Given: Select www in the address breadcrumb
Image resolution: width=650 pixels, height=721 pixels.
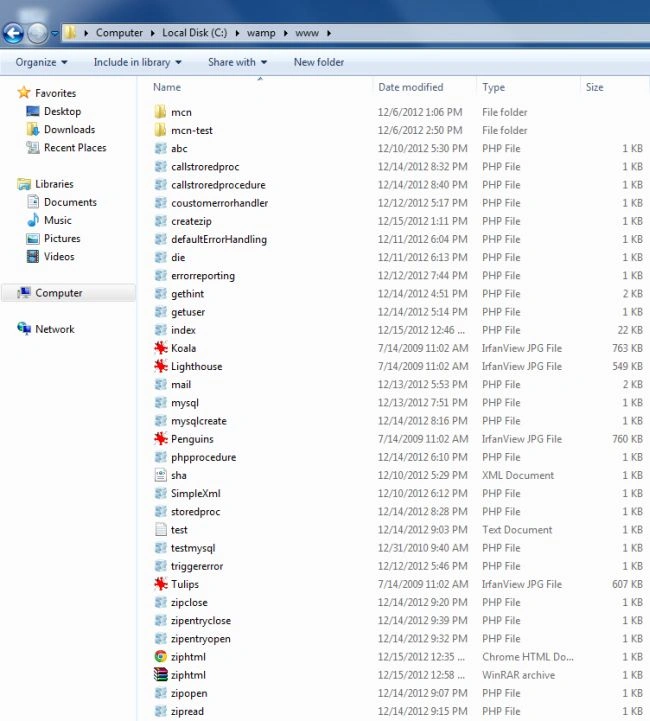Looking at the screenshot, I should coord(307,33).
